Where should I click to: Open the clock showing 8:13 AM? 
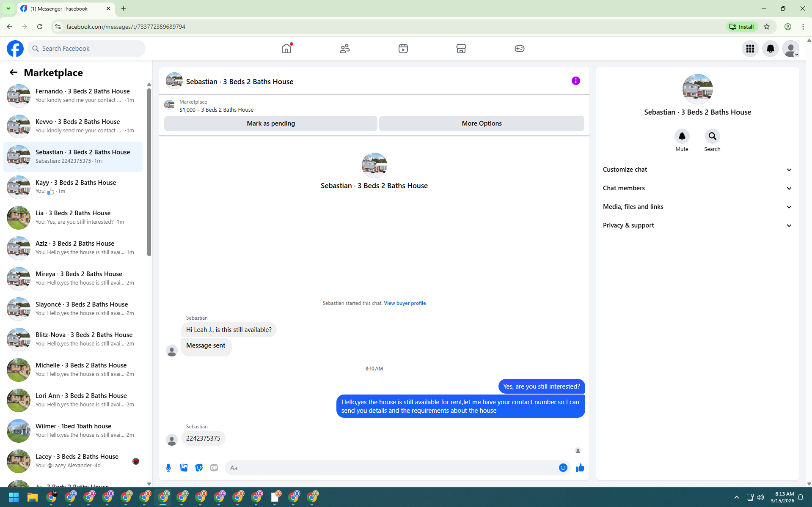coord(782,497)
